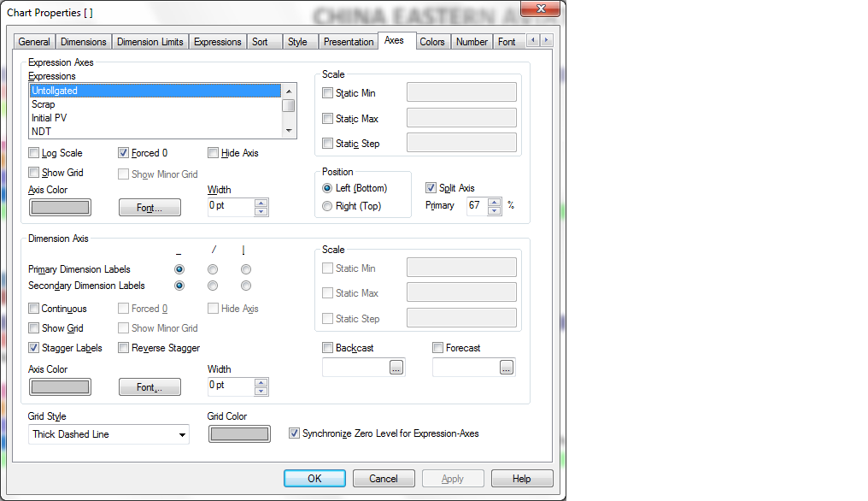Select Untollgated in the Expressions list
868x501 pixels.
(155, 91)
